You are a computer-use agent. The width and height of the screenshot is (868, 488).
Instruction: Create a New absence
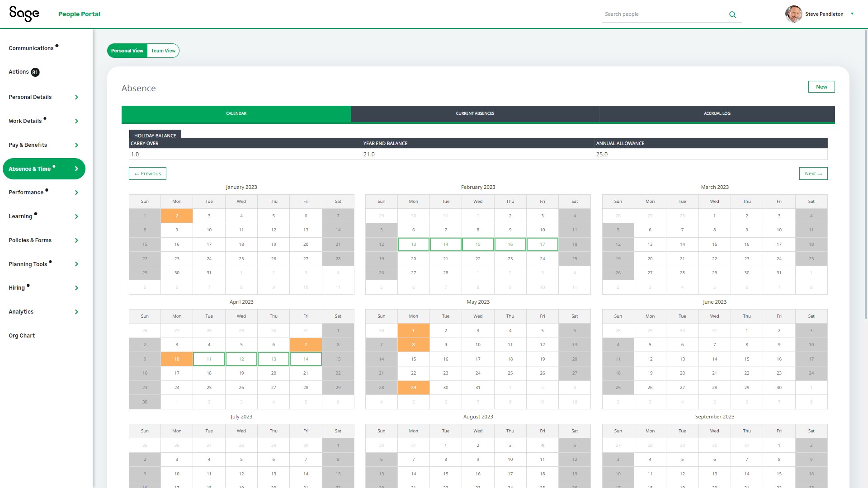(x=821, y=87)
